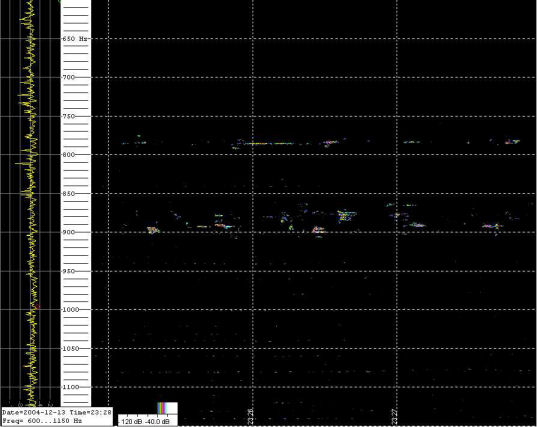Click the 900 frequency scale label
Image resolution: width=537 pixels, height=427 pixels.
coord(68,232)
